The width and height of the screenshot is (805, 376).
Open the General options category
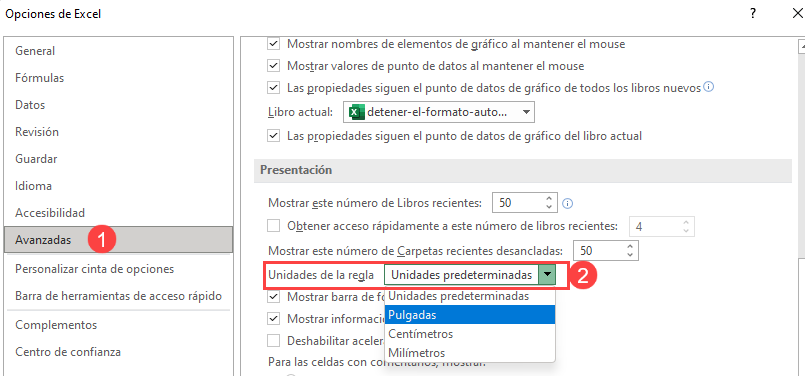(x=35, y=51)
